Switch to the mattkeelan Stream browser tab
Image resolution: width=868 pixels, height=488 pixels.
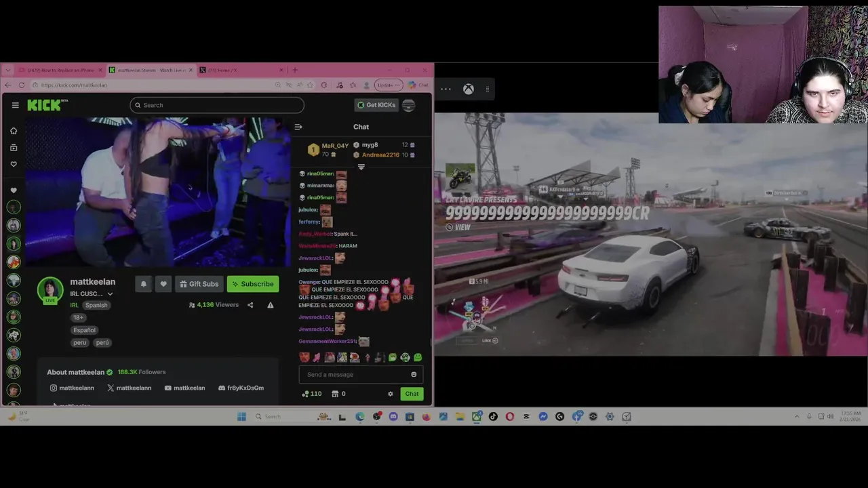(151, 70)
